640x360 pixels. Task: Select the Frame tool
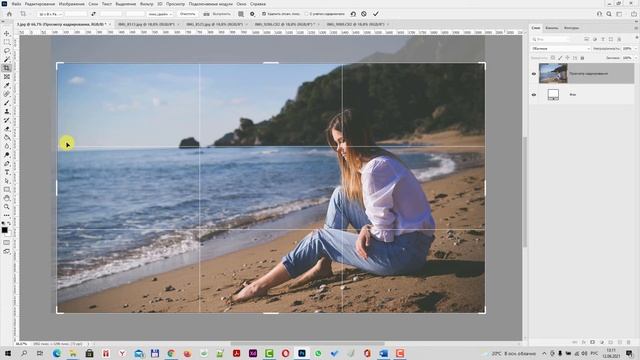pyautogui.click(x=7, y=76)
